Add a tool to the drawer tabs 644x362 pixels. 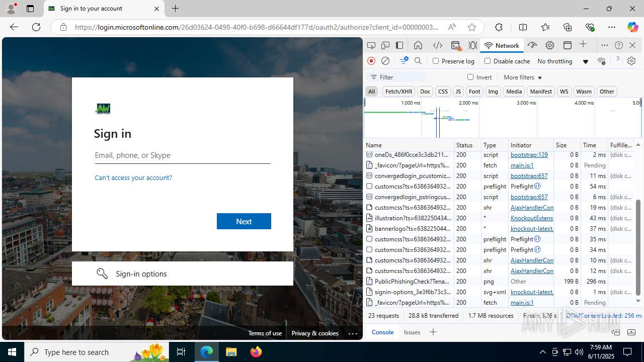click(433, 332)
